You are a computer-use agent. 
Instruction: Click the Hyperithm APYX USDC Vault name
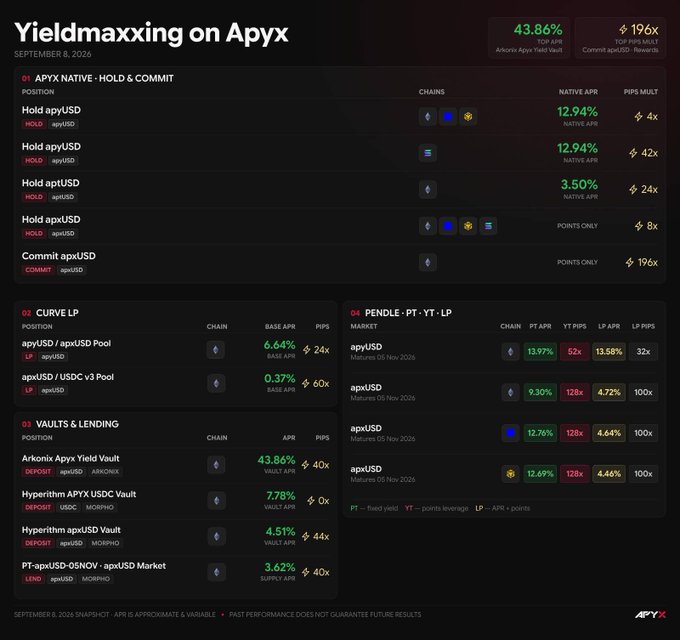coord(79,494)
